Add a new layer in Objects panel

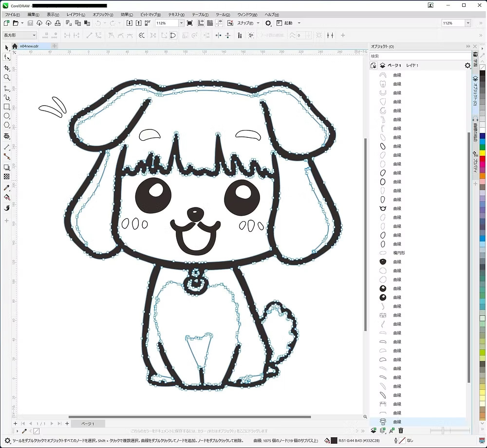tap(374, 430)
